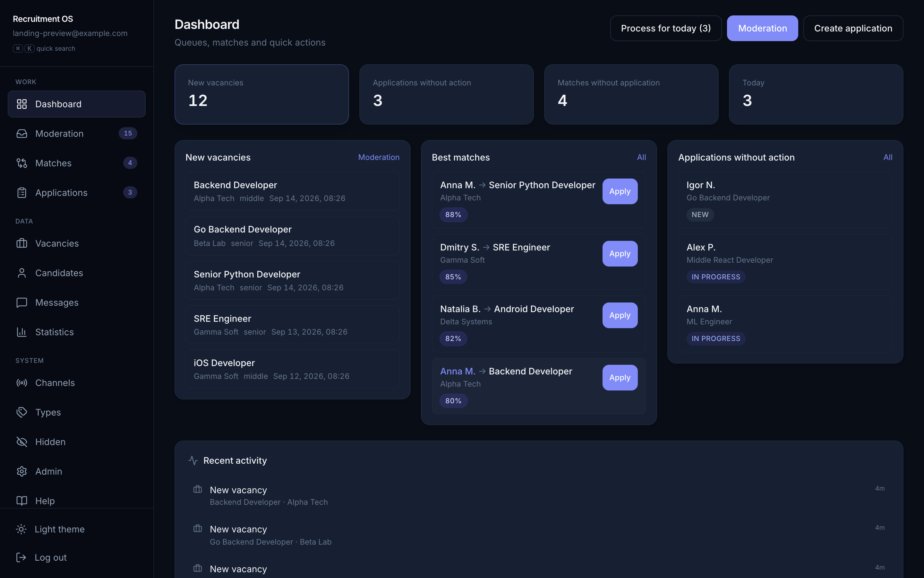Open the Go Backend Developer vacancy row
The image size is (924, 578).
tap(293, 236)
